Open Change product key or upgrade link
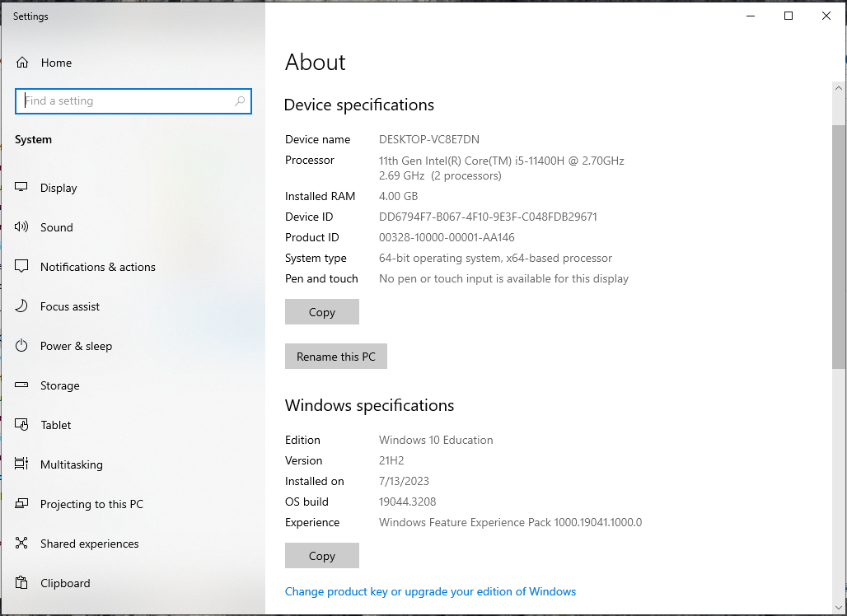 (430, 591)
